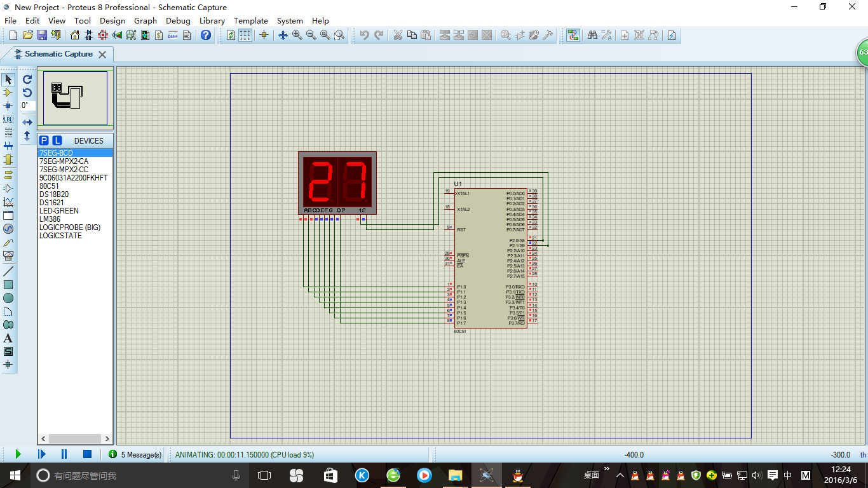Viewport: 868px width, 488px height.
Task: Select LOGICSTATE in the devices list
Action: coord(60,236)
